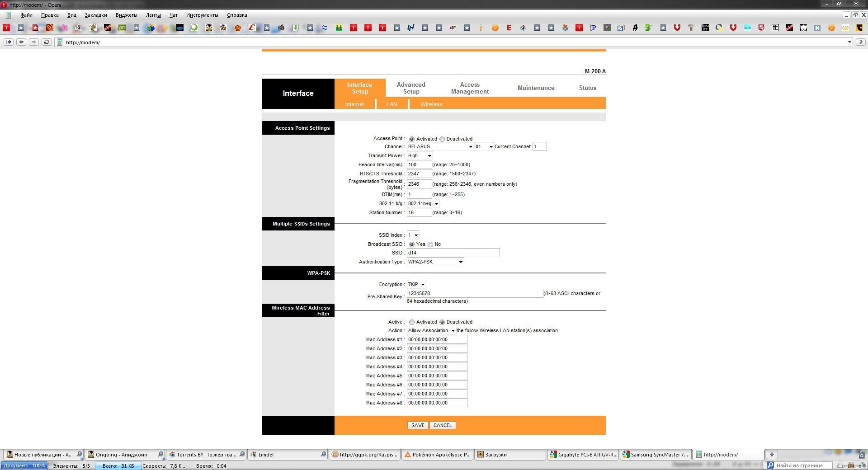Open the pink flower bookmark icon
868x470 pixels.
click(64, 28)
